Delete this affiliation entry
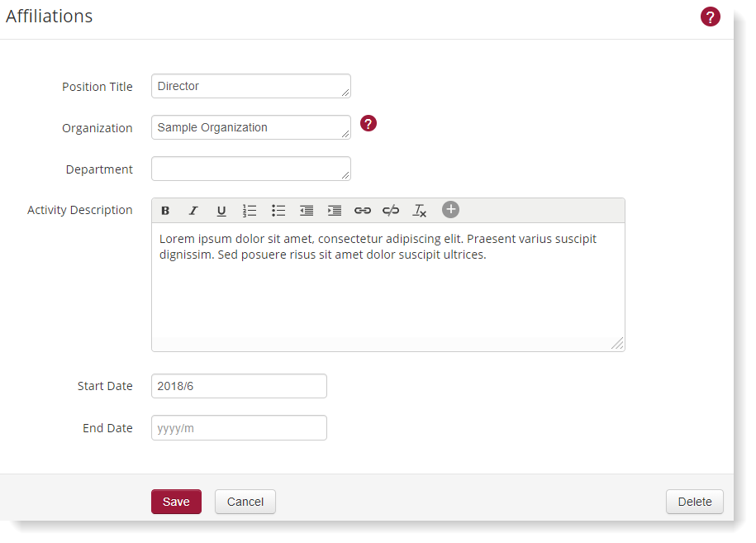756x543 pixels. [x=694, y=502]
